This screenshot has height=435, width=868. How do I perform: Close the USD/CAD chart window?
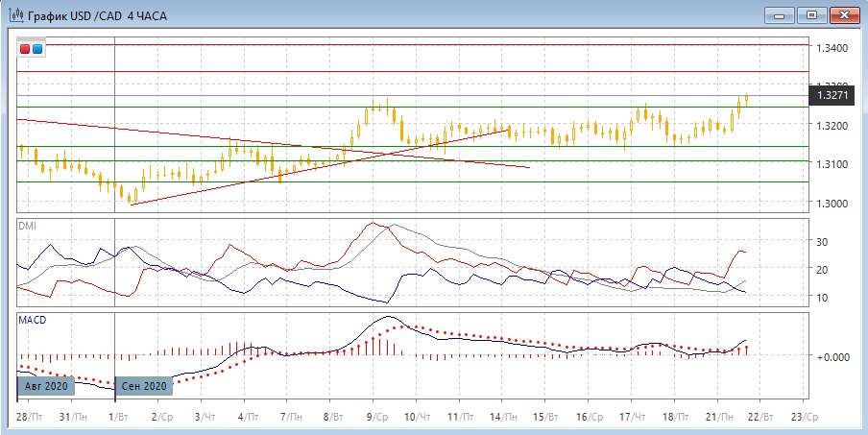tap(843, 14)
